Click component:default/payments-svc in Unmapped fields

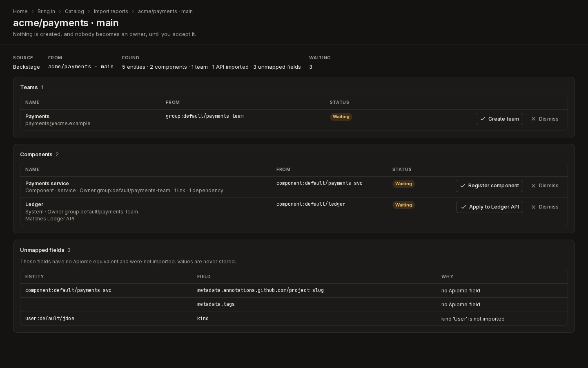[68, 290]
